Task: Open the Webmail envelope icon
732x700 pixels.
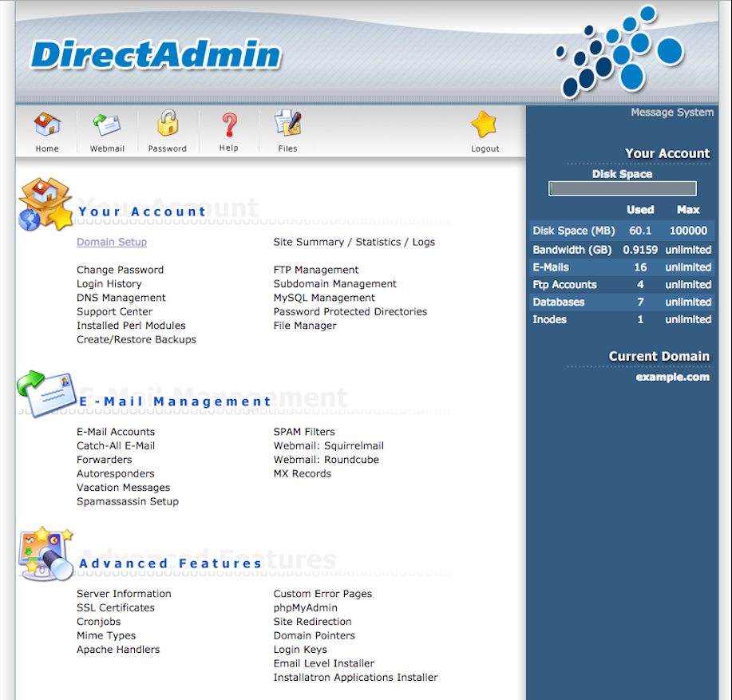Action: pyautogui.click(x=107, y=125)
